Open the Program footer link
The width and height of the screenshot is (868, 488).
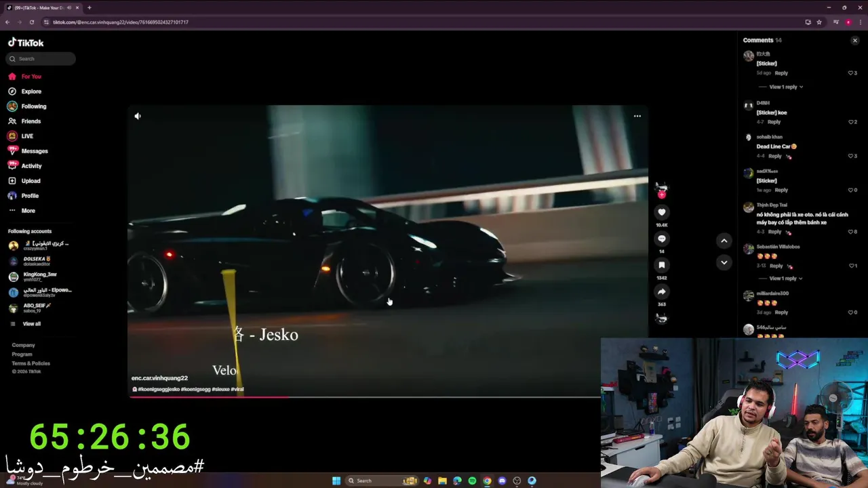(x=22, y=354)
